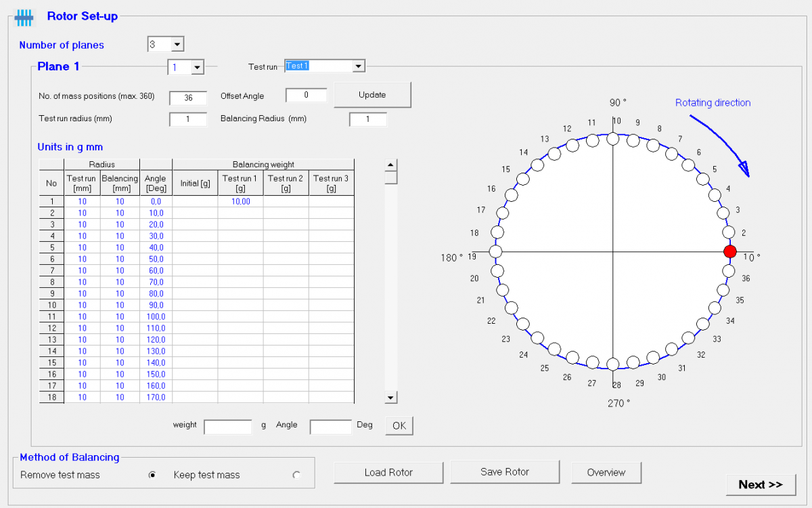This screenshot has width=812, height=508.
Task: Select the Keep test mass radio button
Action: click(296, 475)
